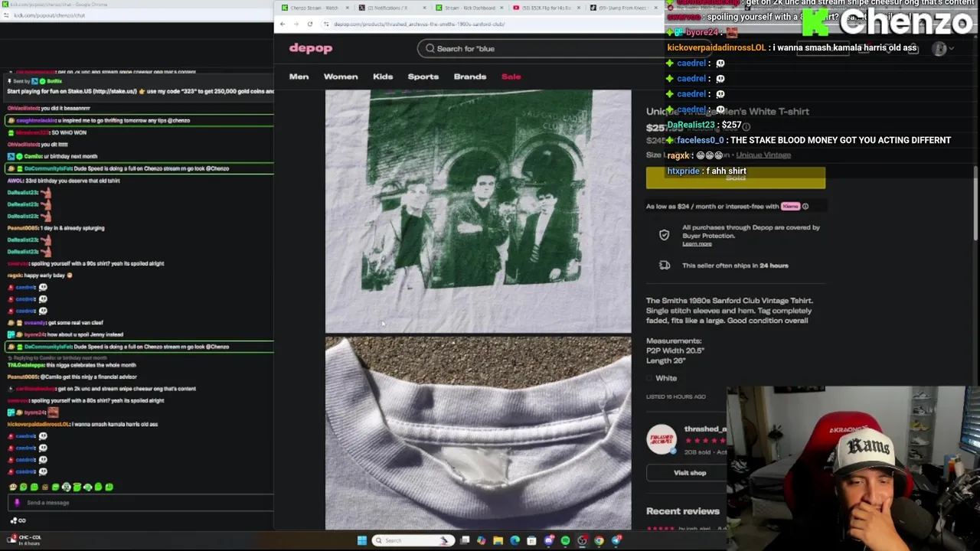Launch Microsoft Edge from the taskbar
Screen dimensions: 980x551
[x=514, y=540]
